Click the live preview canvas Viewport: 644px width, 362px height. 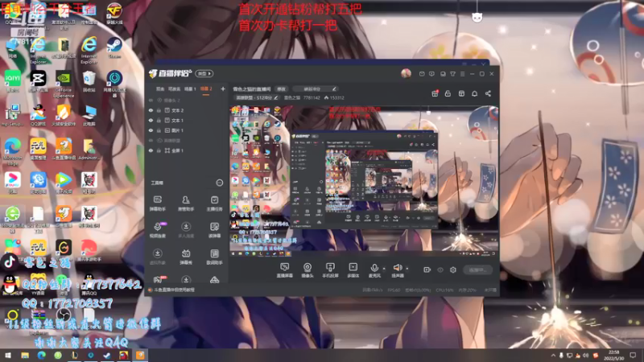364,181
